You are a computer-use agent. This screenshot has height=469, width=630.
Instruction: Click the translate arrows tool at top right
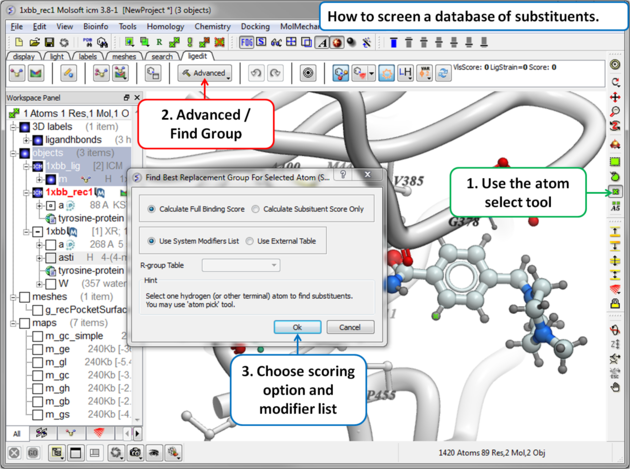616,97
